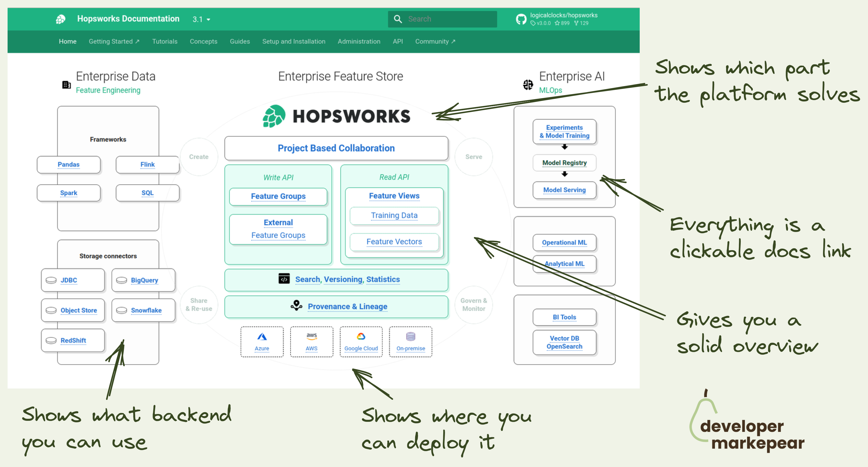Open the GitHub repository icon
This screenshot has width=868, height=467.
[x=521, y=19]
